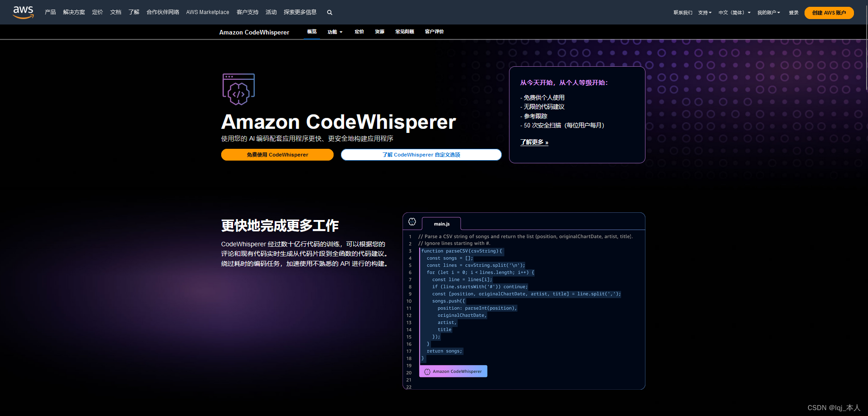This screenshot has width=868, height=416.
Task: Expand the 我的账户 dropdown
Action: 769,13
